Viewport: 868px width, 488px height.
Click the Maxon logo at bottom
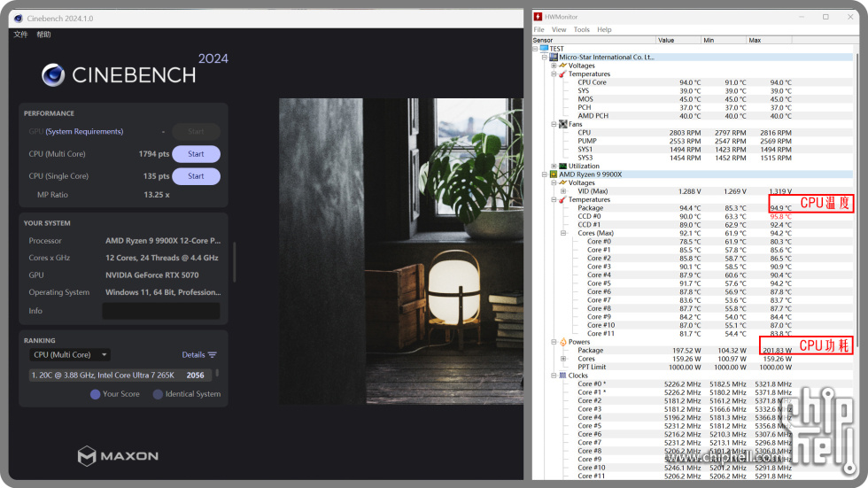[x=118, y=456]
